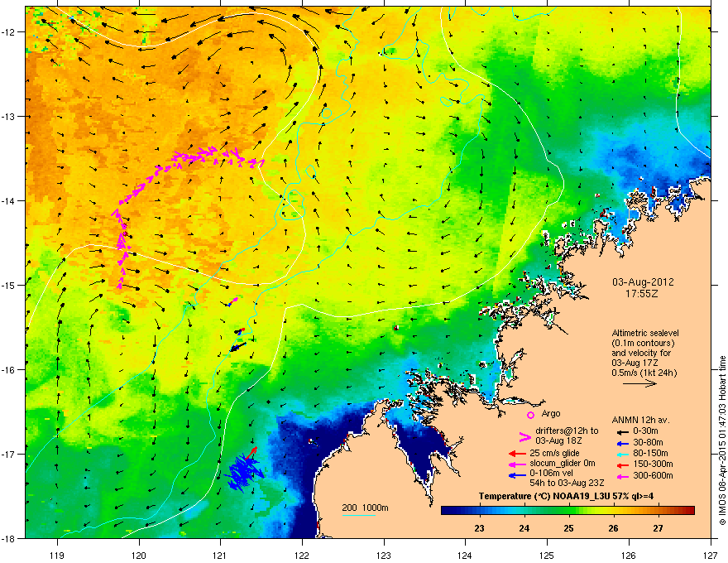Click the magenta Argo circle legend marker
728x563 pixels.
coord(530,415)
